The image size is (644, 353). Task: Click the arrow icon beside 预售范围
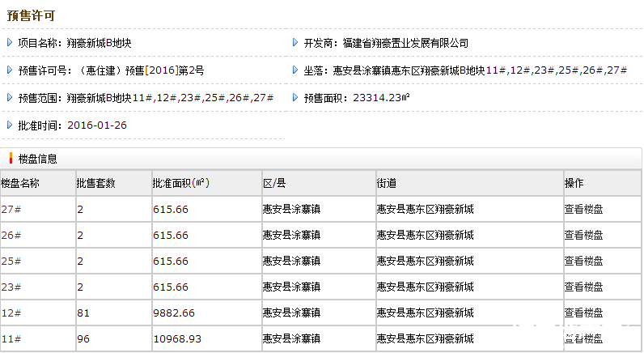click(10, 98)
